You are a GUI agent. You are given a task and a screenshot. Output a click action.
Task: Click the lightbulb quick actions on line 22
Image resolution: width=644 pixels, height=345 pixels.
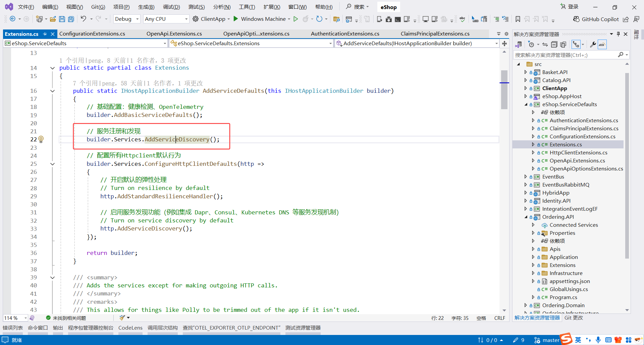pyautogui.click(x=41, y=139)
